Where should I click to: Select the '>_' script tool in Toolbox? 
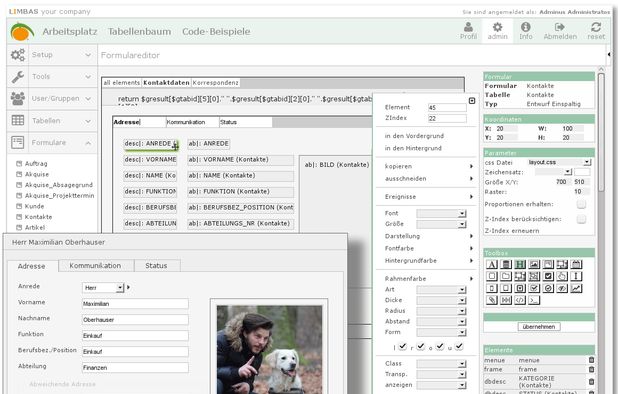click(534, 300)
